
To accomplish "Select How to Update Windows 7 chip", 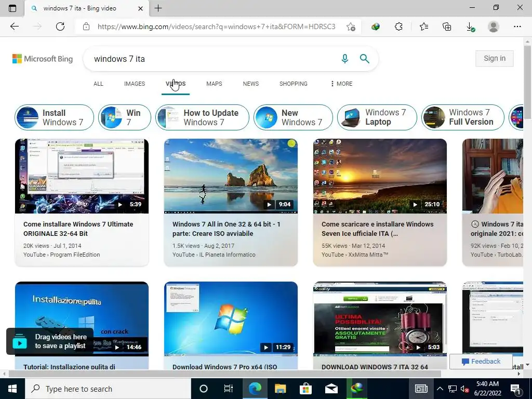I will [x=202, y=117].
